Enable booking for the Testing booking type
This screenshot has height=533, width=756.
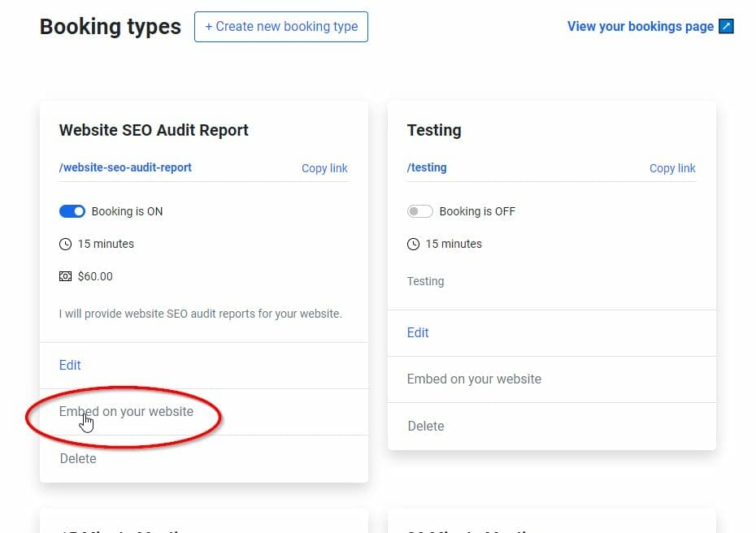420,211
